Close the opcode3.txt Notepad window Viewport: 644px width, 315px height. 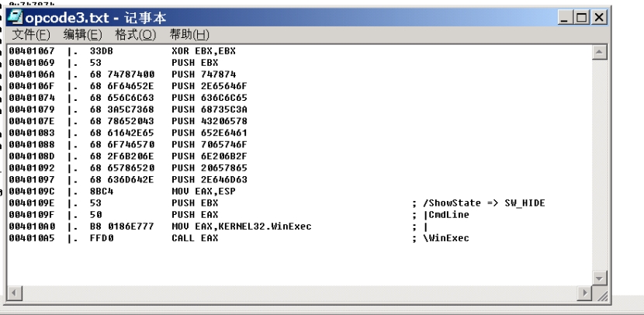coord(599,17)
